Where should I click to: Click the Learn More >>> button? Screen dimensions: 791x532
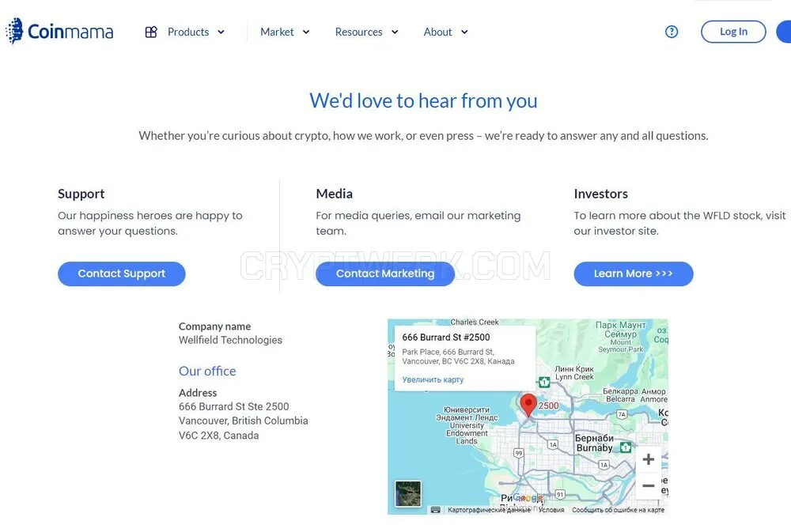click(x=633, y=274)
